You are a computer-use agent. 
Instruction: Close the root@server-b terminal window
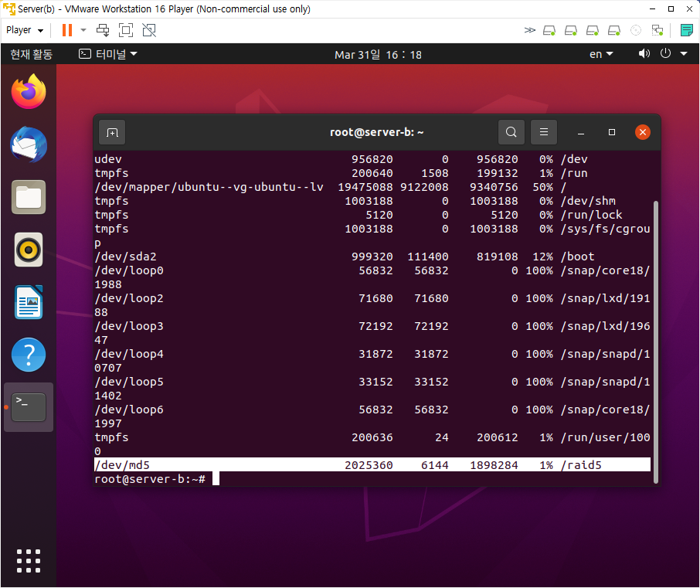click(642, 132)
